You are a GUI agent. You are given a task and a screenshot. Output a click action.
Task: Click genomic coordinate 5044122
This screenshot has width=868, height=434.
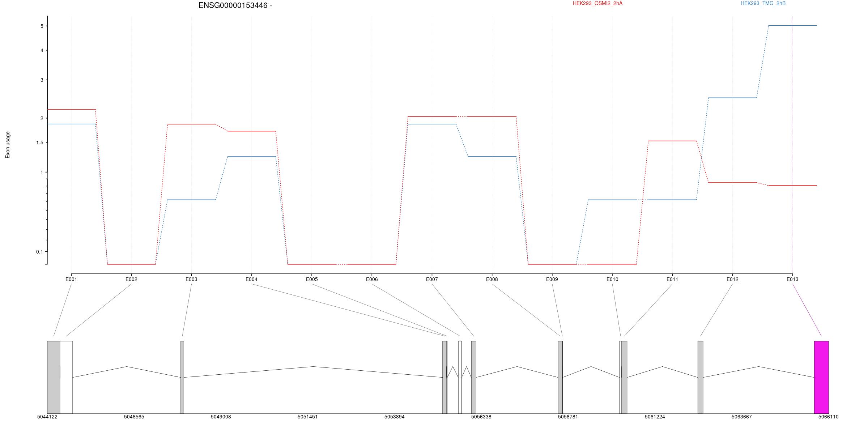pos(47,417)
